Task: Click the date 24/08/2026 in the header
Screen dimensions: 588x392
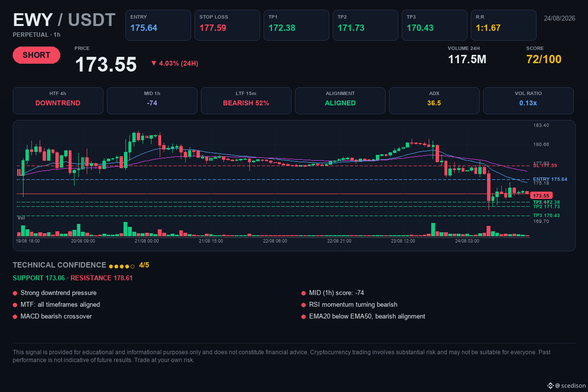Action: [x=560, y=18]
